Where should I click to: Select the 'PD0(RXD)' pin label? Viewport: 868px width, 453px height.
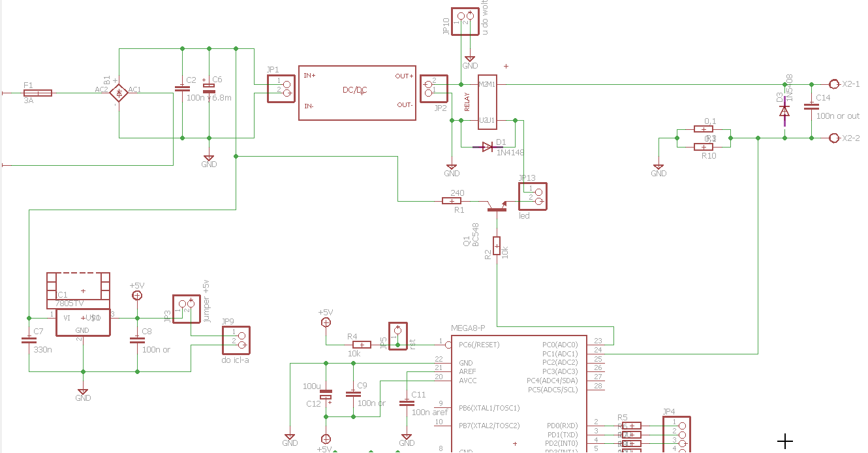point(562,426)
